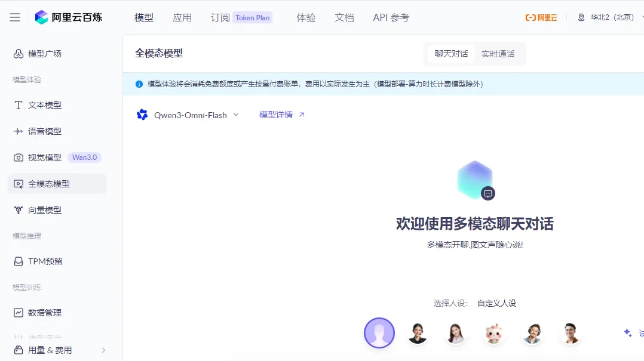Click the 文本模型 text icon
The height and width of the screenshot is (361, 644).
click(x=19, y=106)
